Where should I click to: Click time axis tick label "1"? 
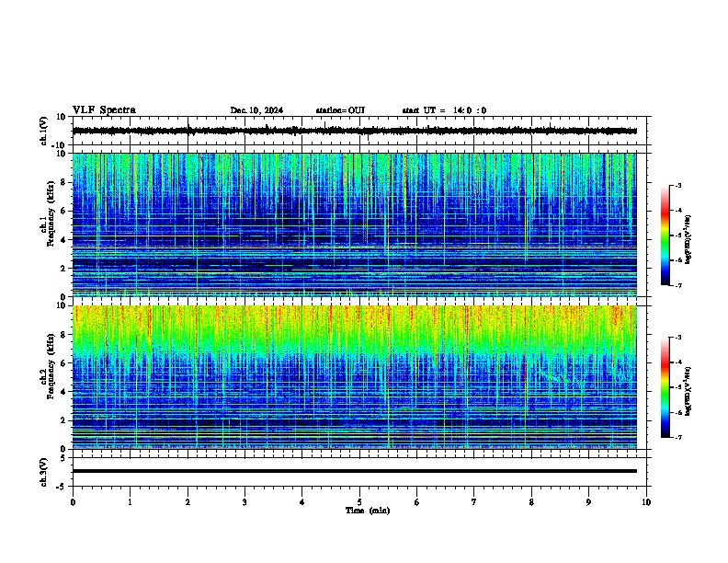click(130, 502)
